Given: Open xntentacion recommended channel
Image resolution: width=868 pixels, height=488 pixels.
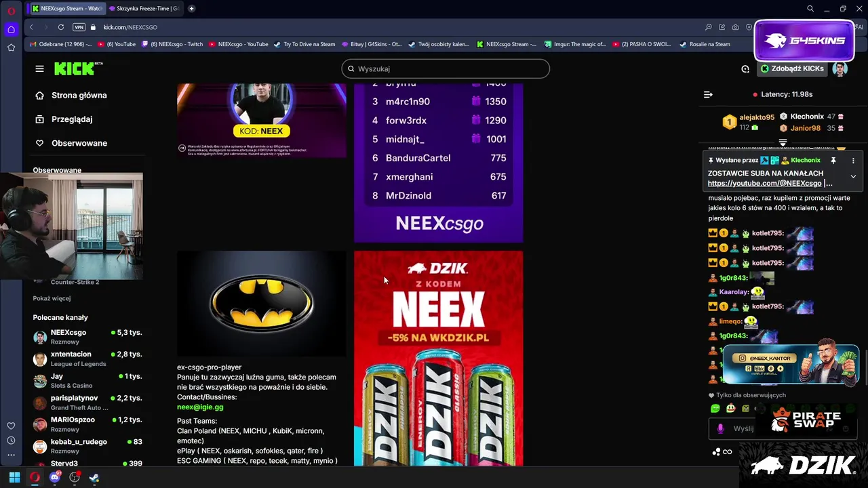Looking at the screenshot, I should pyautogui.click(x=87, y=359).
